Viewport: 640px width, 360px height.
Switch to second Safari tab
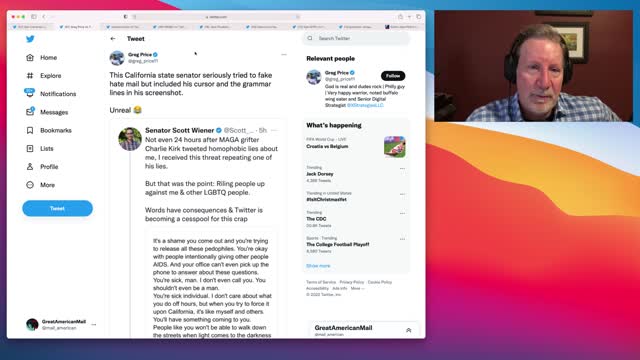(x=78, y=27)
